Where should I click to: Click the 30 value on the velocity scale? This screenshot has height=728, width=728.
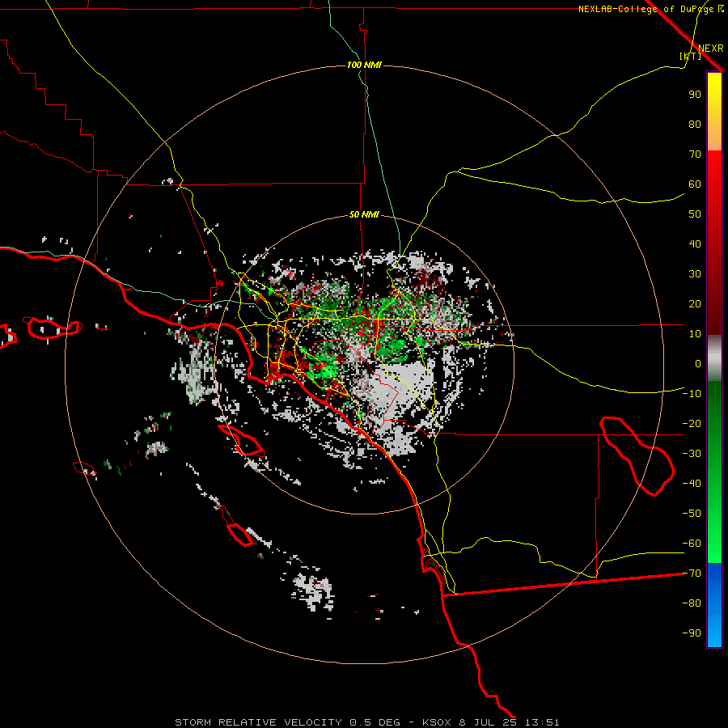pyautogui.click(x=695, y=274)
